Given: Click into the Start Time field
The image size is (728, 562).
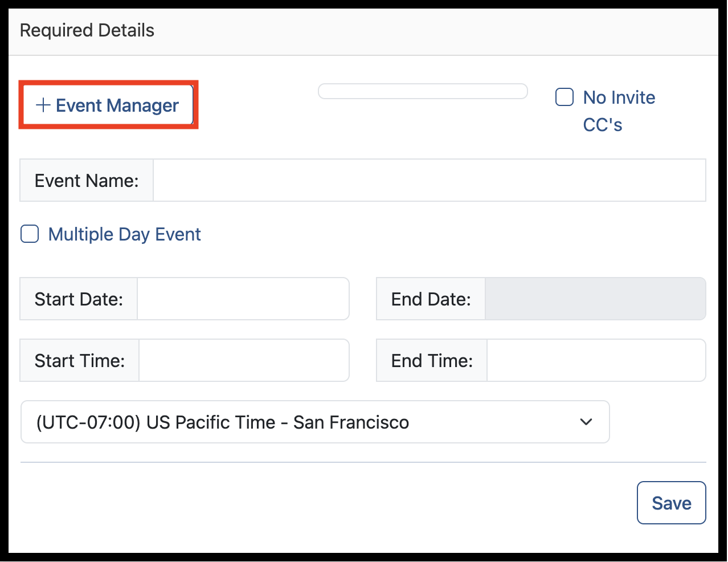Looking at the screenshot, I should click(x=244, y=360).
